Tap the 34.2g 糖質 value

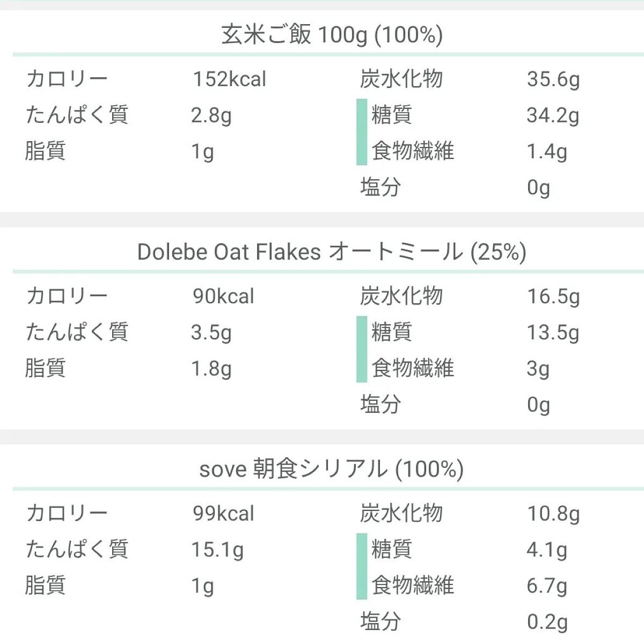click(553, 115)
